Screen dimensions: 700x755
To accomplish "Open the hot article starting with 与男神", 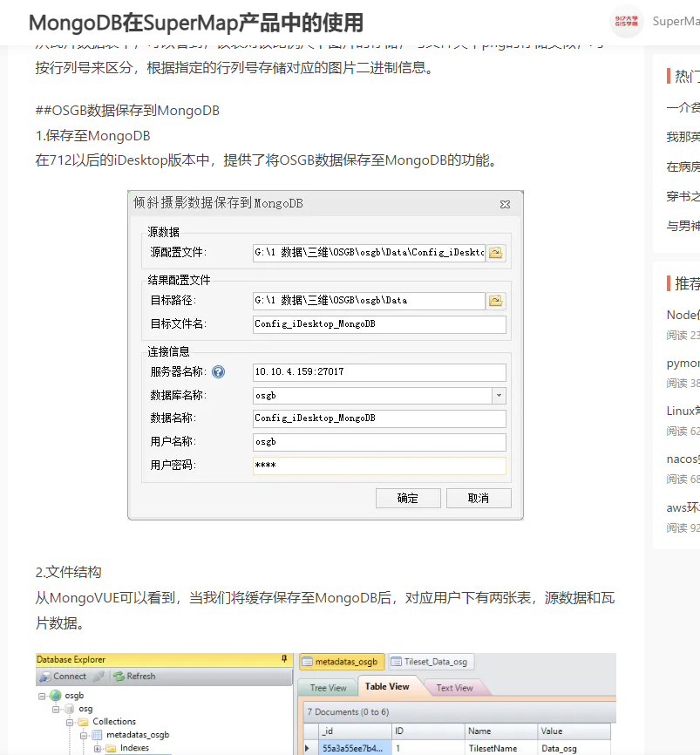I will [x=683, y=225].
